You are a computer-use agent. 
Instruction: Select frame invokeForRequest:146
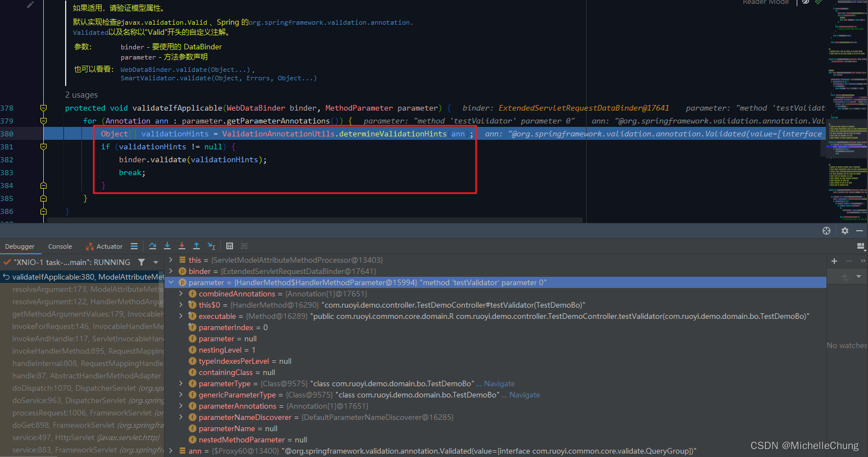point(82,326)
